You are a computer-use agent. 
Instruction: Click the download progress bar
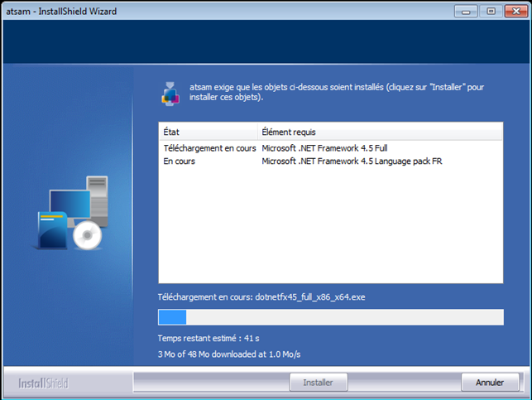point(331,317)
